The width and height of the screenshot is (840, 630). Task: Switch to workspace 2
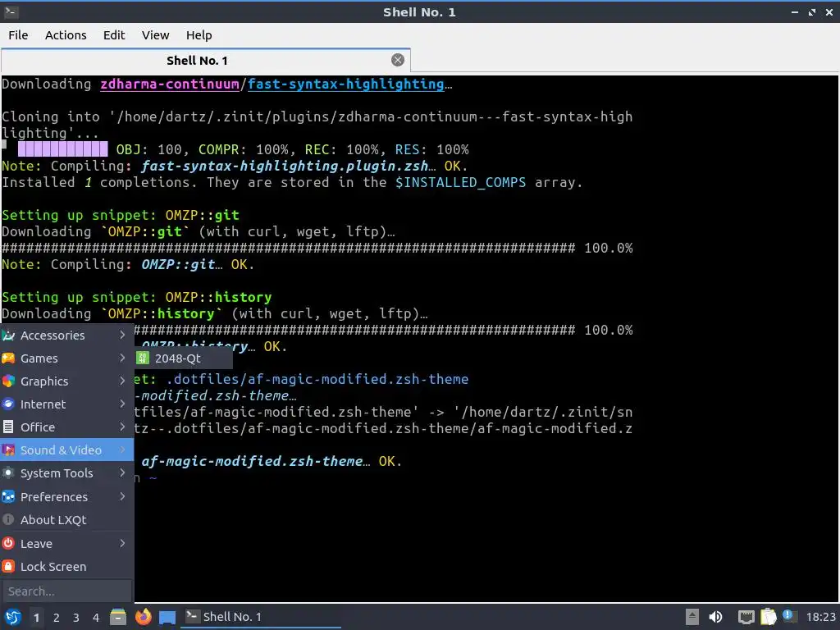click(57, 618)
